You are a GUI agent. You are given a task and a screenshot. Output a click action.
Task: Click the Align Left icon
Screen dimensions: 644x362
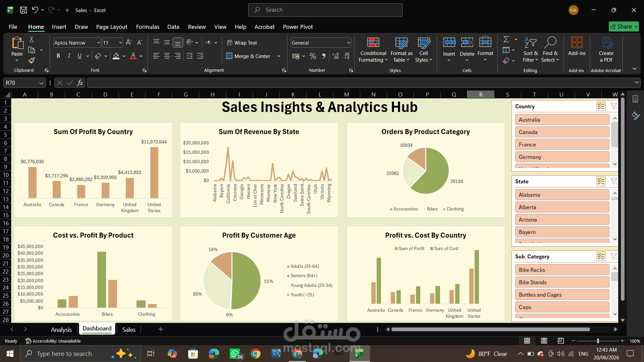(x=156, y=56)
